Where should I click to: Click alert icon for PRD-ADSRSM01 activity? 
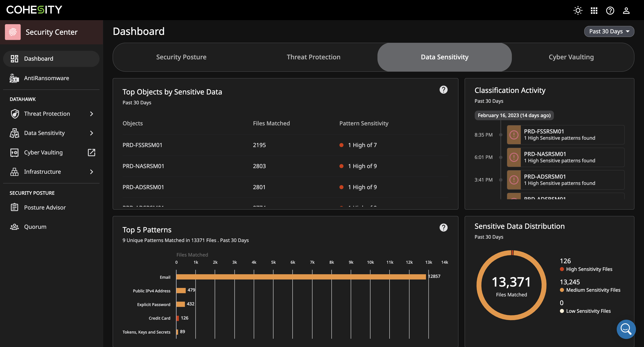[x=514, y=180]
